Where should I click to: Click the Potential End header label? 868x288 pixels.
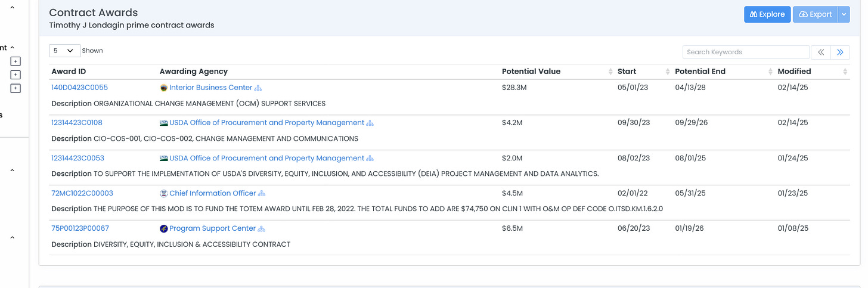tap(700, 72)
